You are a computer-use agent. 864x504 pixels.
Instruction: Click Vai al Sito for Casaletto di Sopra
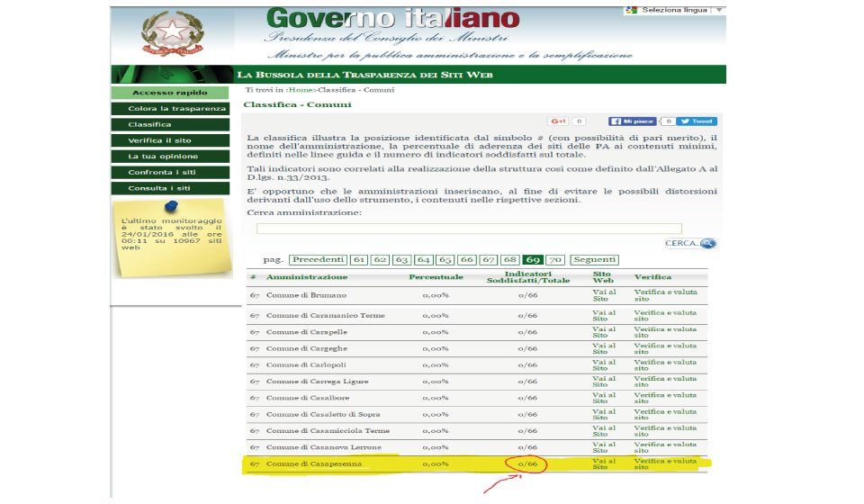coord(604,415)
